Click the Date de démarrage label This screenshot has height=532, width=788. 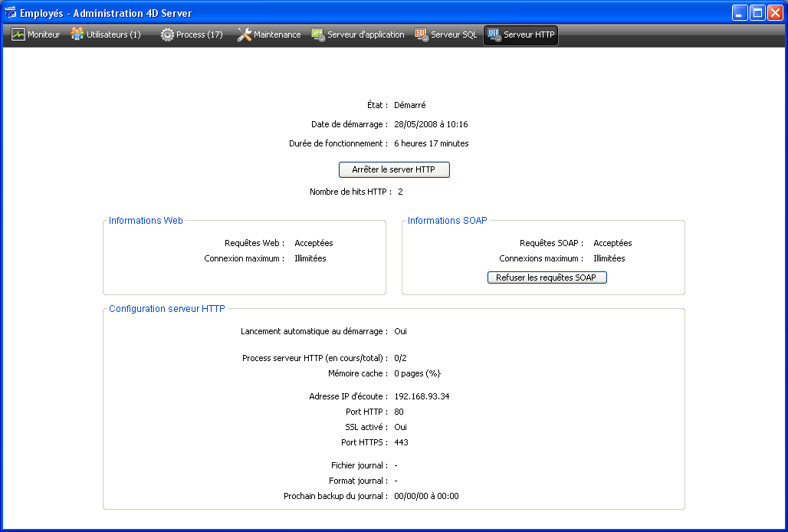click(x=350, y=124)
